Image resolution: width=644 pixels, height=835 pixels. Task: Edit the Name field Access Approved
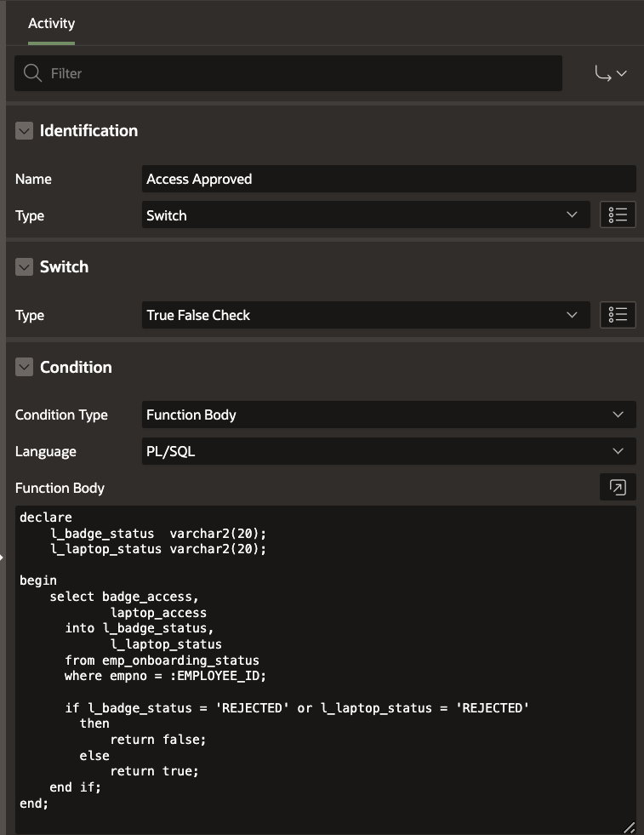click(x=389, y=179)
